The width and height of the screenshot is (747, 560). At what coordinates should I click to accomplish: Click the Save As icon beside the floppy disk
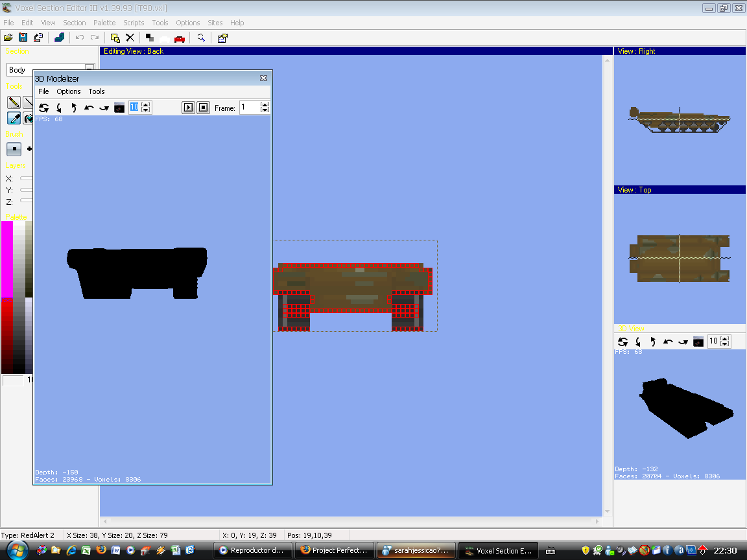click(38, 38)
